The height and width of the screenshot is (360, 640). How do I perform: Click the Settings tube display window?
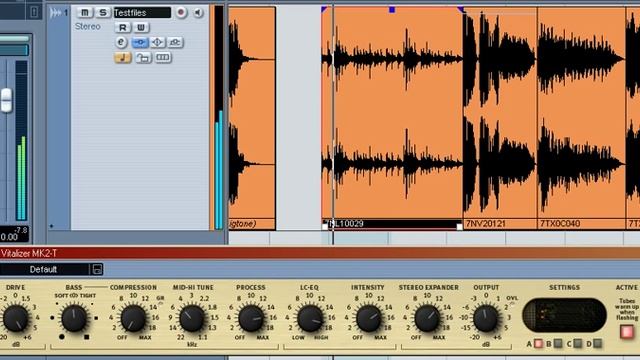click(x=564, y=315)
